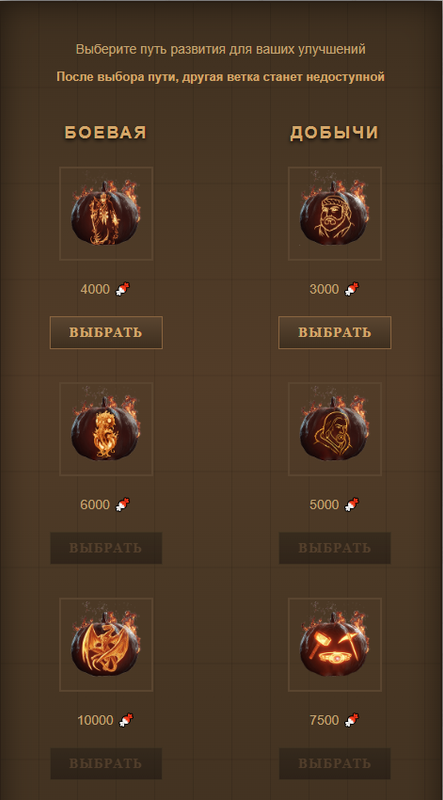Choose the 3000 loot upgrade with ВЫБРАТЬ

point(335,333)
